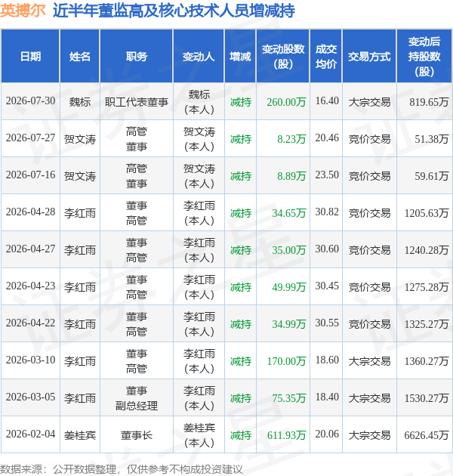Select the 交易方式 column header
The image size is (453, 476).
(369, 57)
